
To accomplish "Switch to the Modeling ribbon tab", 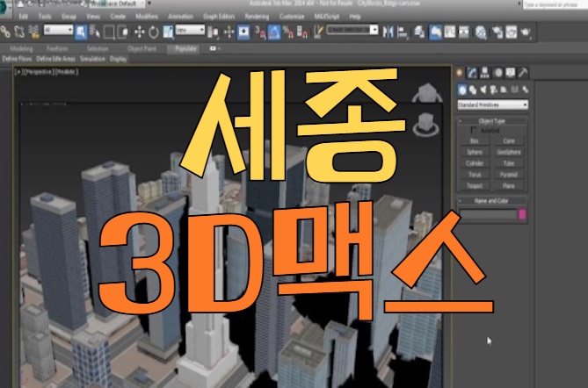I will (21, 48).
